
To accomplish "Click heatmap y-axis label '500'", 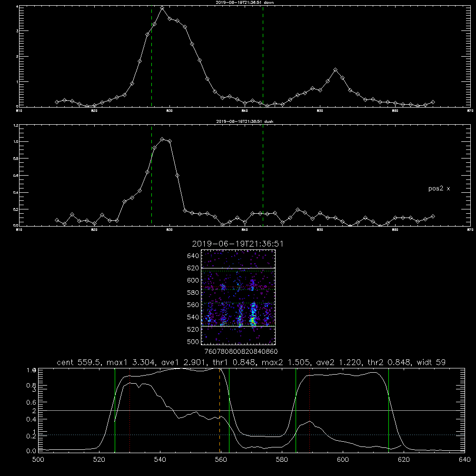I will [193, 341].
